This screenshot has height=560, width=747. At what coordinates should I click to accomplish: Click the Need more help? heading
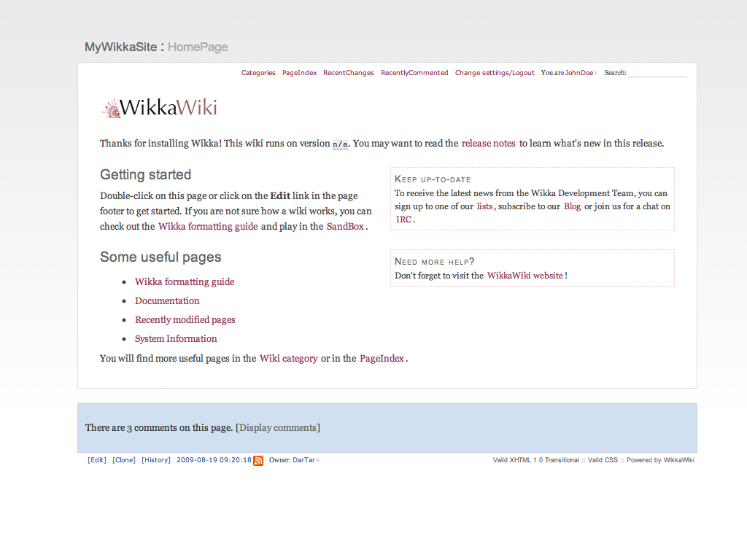click(x=434, y=262)
